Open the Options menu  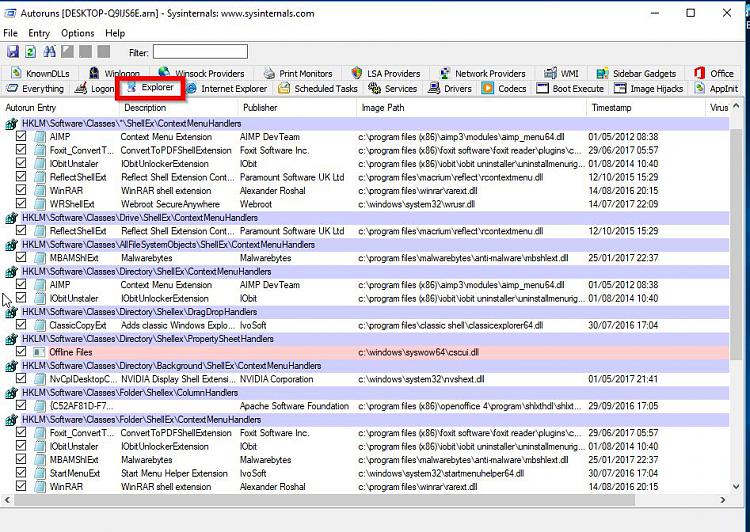point(77,33)
